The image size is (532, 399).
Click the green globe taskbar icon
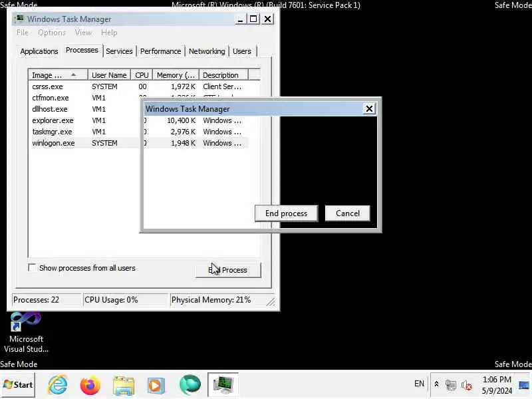(190, 385)
